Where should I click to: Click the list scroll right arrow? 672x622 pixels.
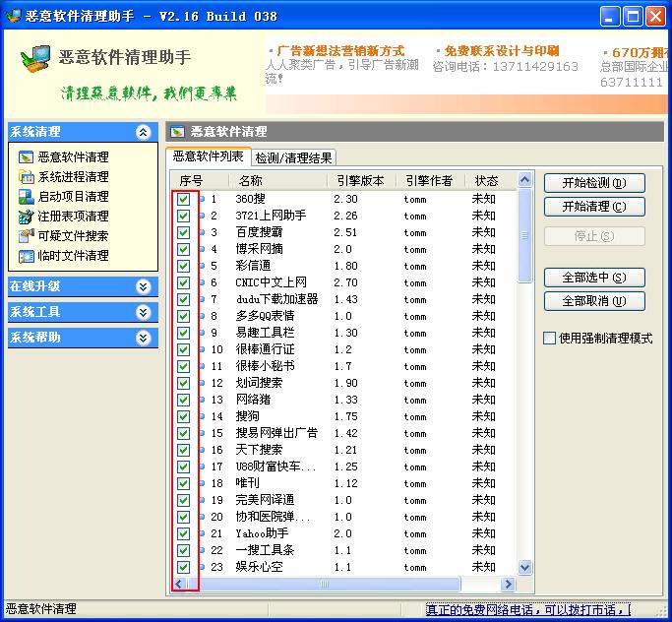point(509,584)
